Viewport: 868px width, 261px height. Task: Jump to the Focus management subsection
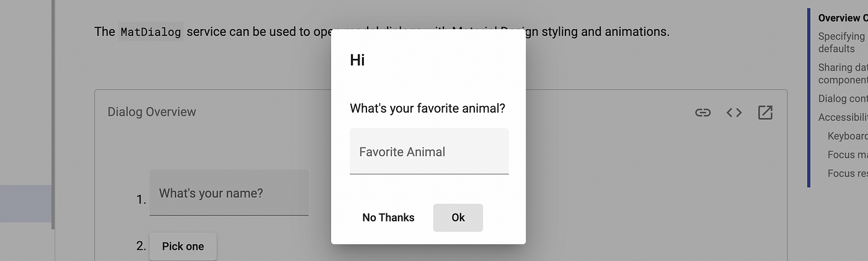point(848,154)
